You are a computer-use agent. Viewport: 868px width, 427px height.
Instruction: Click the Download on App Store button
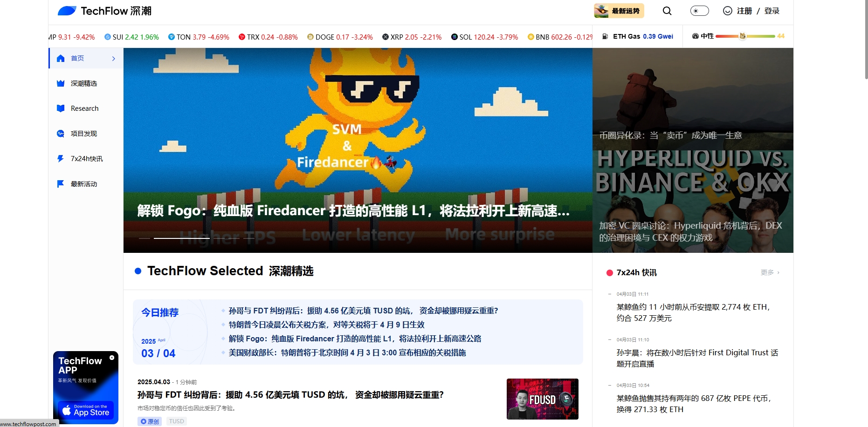[x=86, y=410]
